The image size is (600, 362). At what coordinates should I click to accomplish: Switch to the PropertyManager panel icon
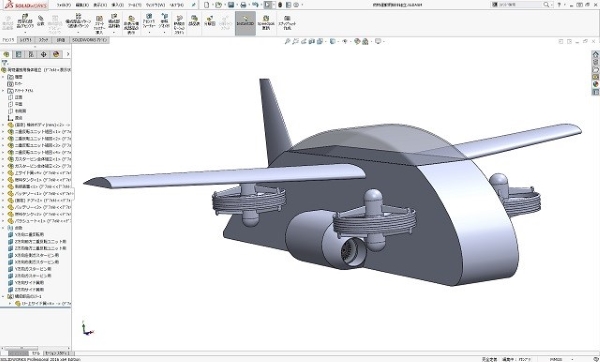(x=18, y=54)
